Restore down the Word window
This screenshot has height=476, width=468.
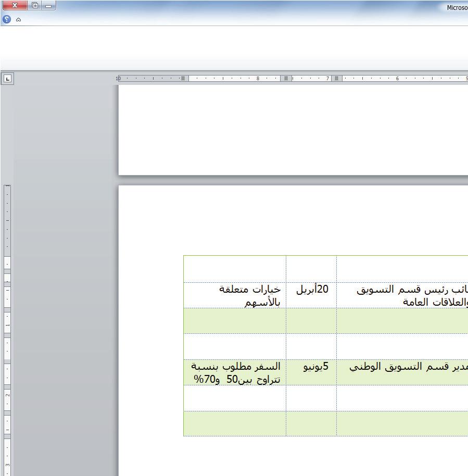tap(35, 5)
